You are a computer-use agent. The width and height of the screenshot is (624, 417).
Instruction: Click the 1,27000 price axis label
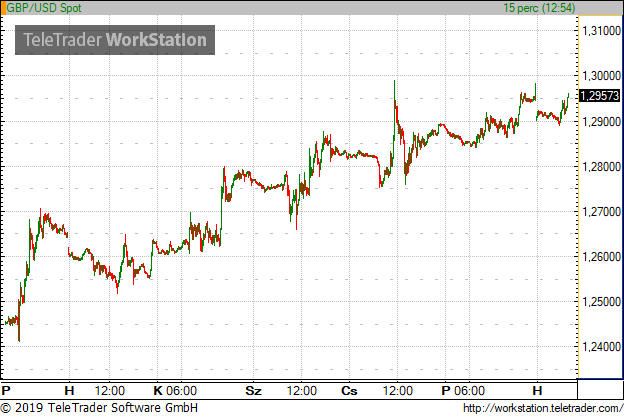click(601, 212)
